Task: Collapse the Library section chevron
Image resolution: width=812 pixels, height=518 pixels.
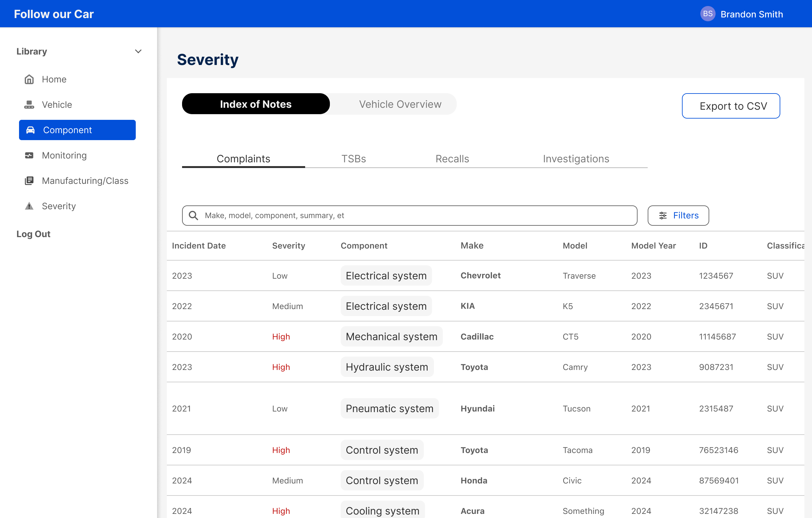Action: [x=138, y=52]
